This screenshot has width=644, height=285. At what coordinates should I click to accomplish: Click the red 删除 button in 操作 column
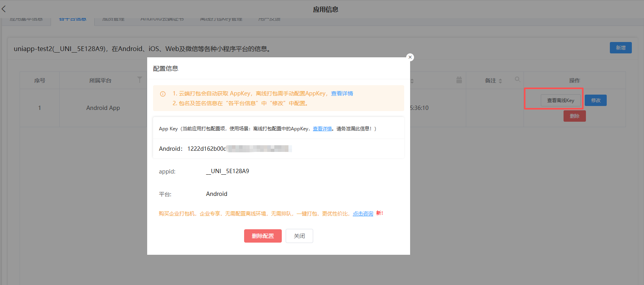(575, 116)
